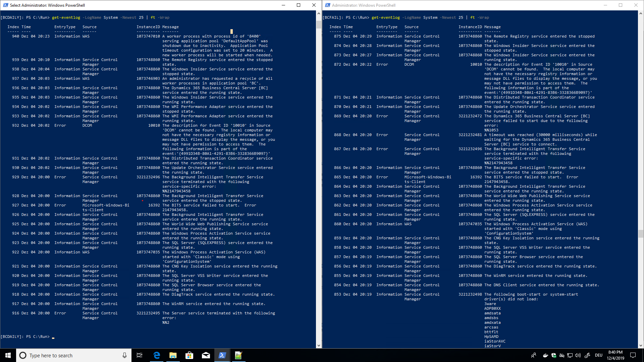Open File Explorer from the taskbar
This screenshot has width=644, height=362.
[173, 355]
